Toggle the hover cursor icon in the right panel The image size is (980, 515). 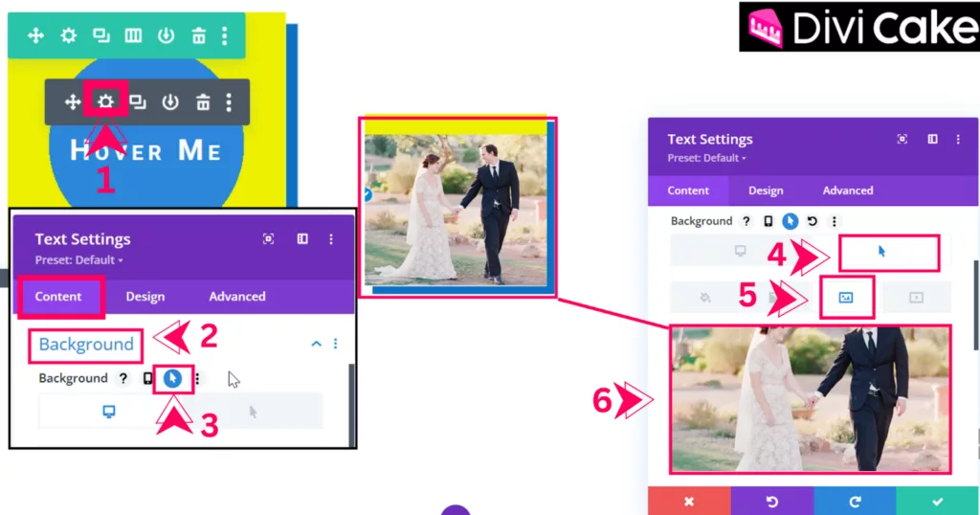790,221
